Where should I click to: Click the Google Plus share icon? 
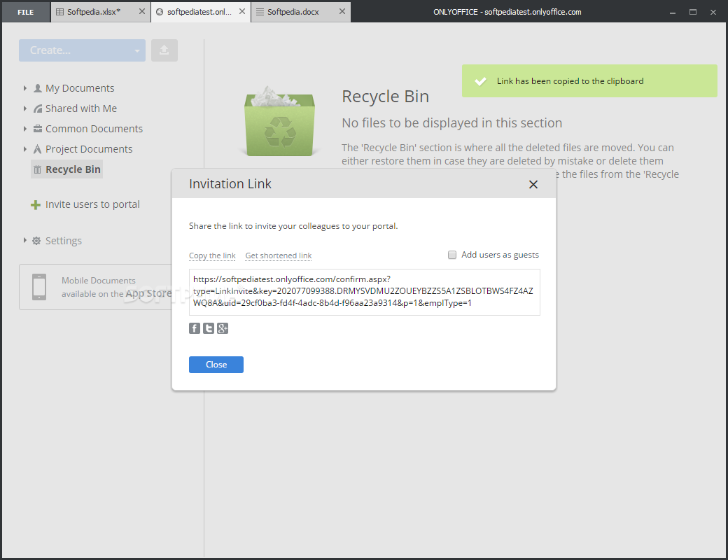tap(223, 328)
